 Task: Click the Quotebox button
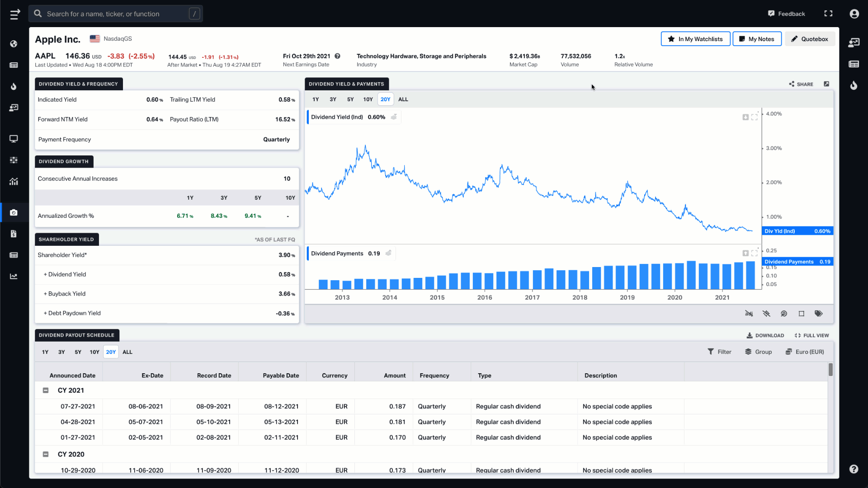(809, 39)
